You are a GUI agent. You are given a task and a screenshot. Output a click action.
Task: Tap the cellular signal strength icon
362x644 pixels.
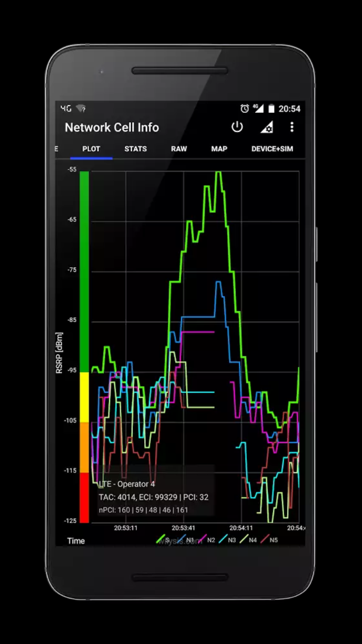tap(258, 109)
